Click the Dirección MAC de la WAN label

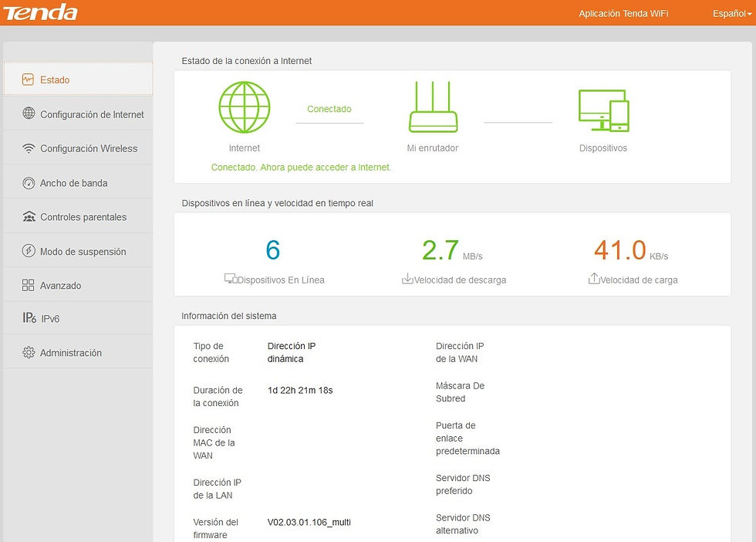[x=214, y=442]
